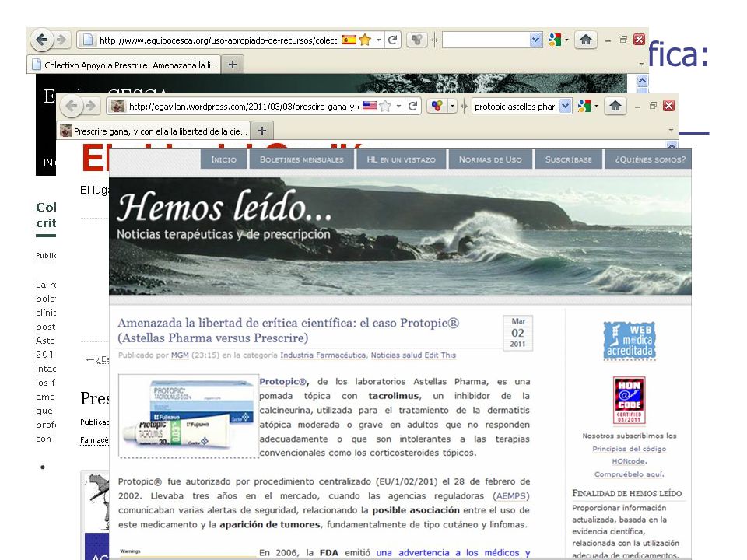Open 'Principios del código' link
This screenshot has height=560, width=747.
(629, 449)
